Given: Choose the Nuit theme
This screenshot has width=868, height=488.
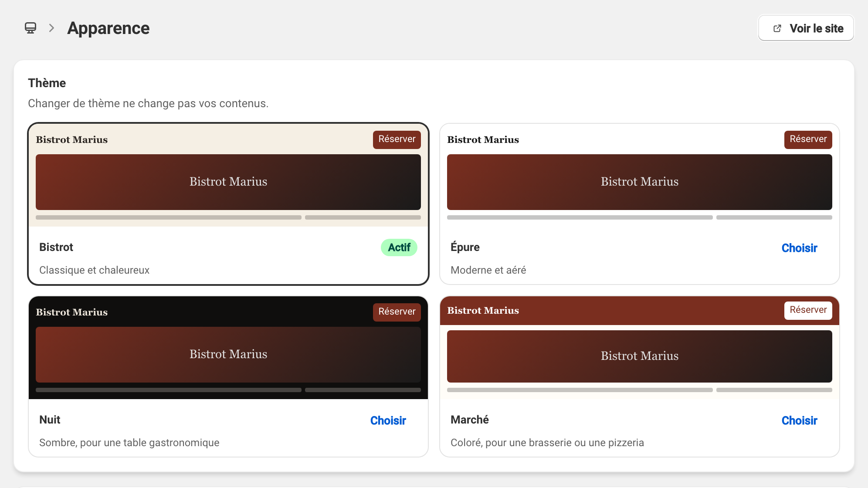Looking at the screenshot, I should (388, 420).
